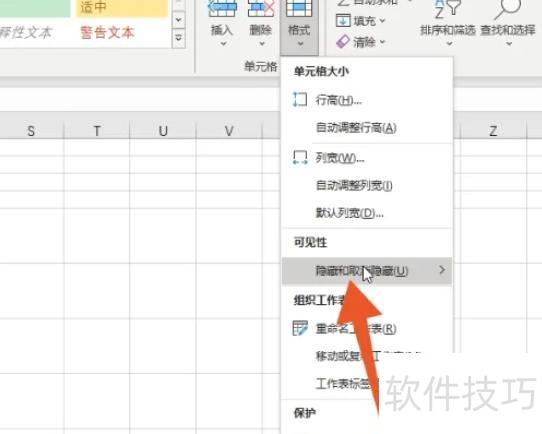542x434 pixels.
Task: Select column T header
Action: (x=97, y=131)
